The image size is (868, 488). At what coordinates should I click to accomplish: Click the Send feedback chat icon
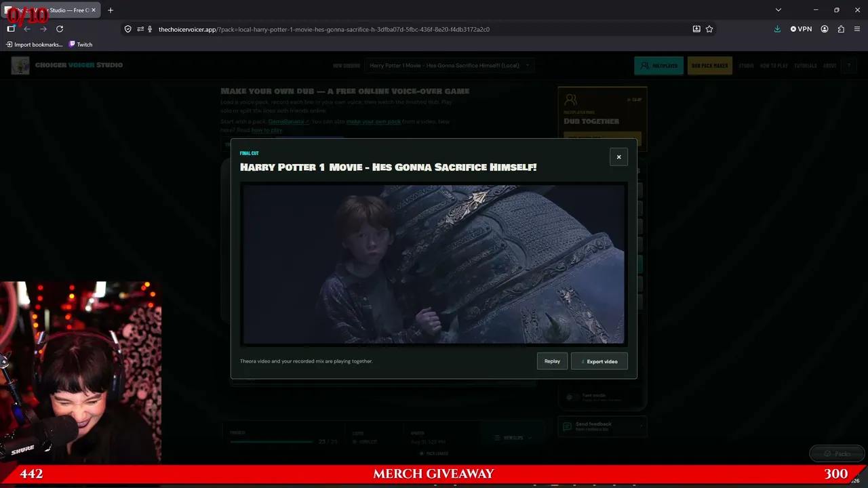pyautogui.click(x=567, y=426)
